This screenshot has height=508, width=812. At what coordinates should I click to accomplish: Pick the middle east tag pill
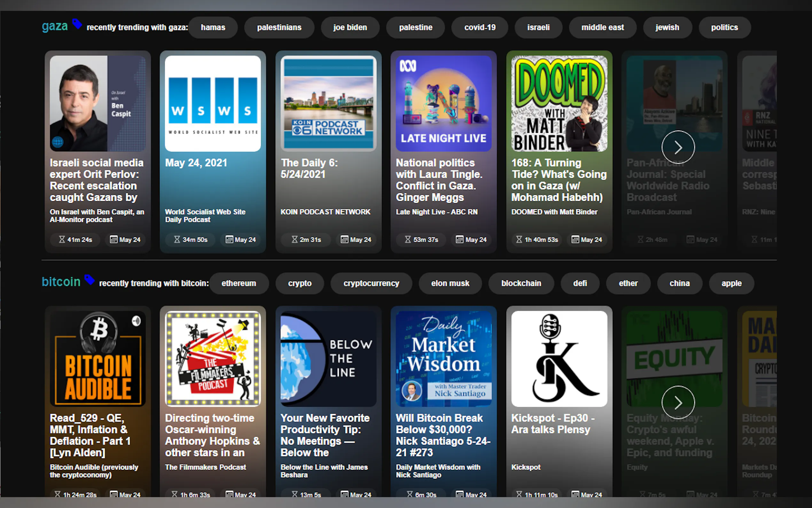(x=602, y=28)
